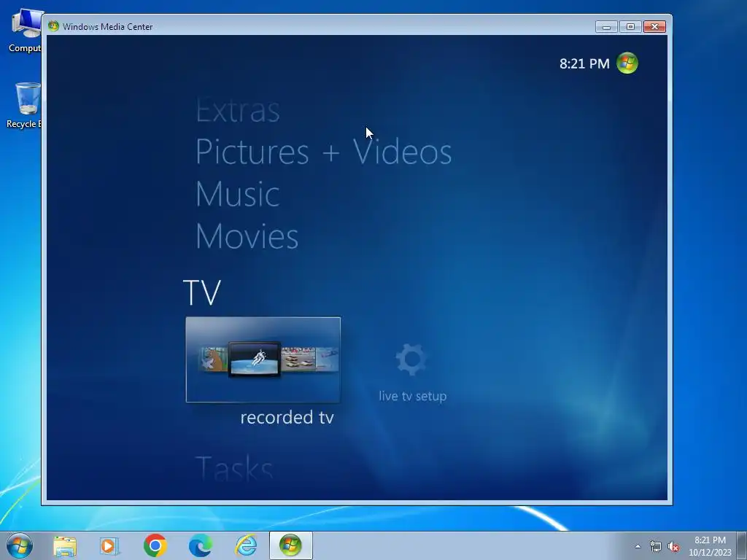
Task: Show hidden system tray icons
Action: click(x=638, y=546)
